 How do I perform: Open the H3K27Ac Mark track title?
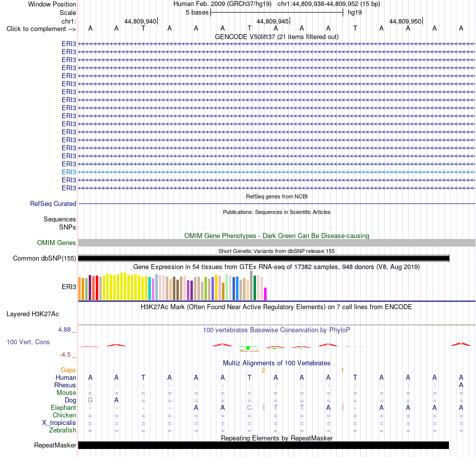pos(277,307)
